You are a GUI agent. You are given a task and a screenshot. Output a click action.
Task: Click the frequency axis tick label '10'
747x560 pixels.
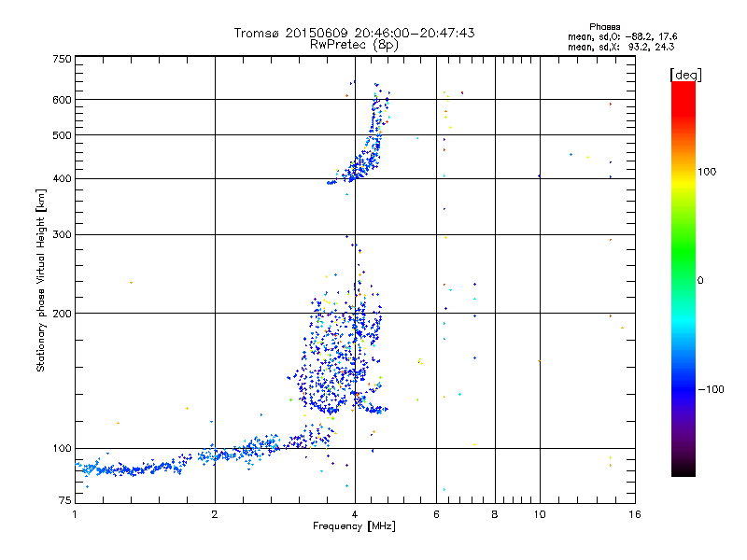click(540, 514)
